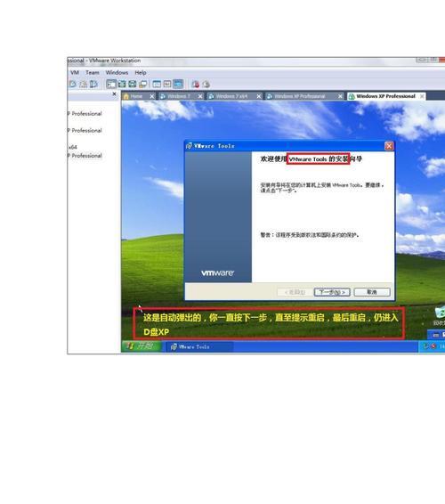This screenshot has width=445, height=504.
Task: Click the Home tab house icon
Action: 126,96
